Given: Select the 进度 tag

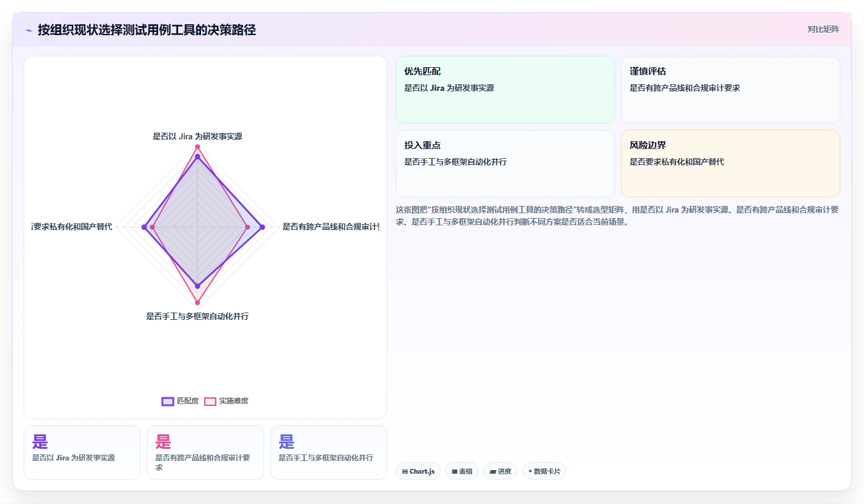Looking at the screenshot, I should (x=500, y=471).
